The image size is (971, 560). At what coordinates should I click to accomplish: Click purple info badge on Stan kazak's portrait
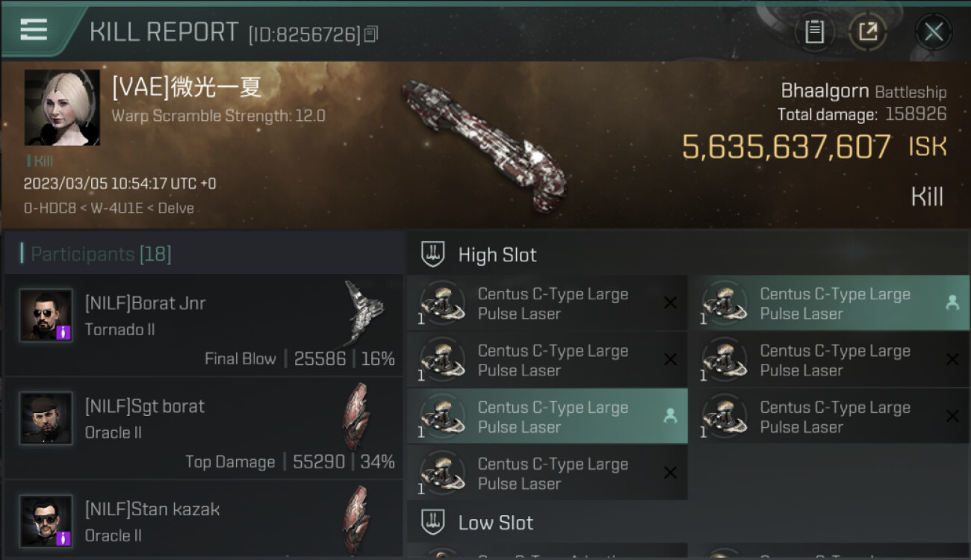63,538
